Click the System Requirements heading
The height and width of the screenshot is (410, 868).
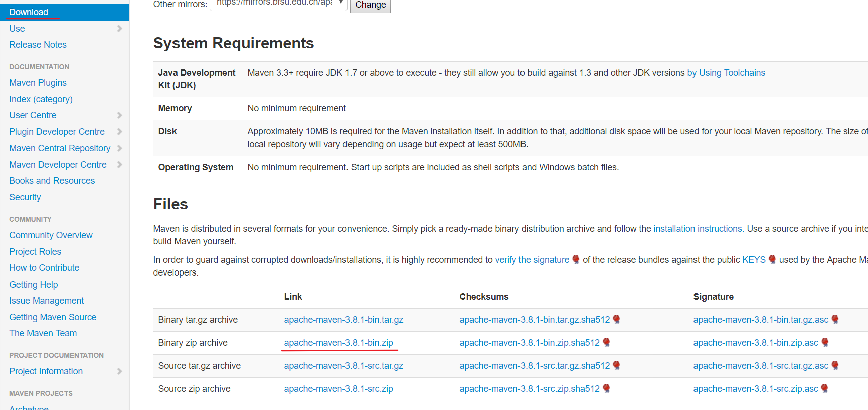tap(234, 43)
